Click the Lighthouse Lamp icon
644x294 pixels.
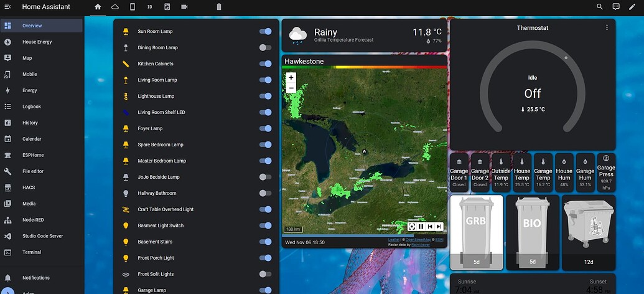click(x=126, y=96)
